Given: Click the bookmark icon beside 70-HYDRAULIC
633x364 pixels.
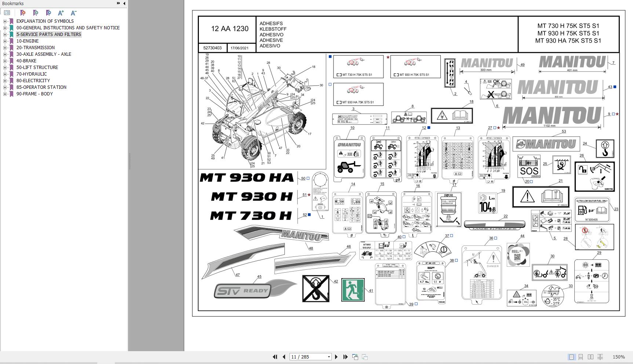Looking at the screenshot, I should click(x=11, y=74).
